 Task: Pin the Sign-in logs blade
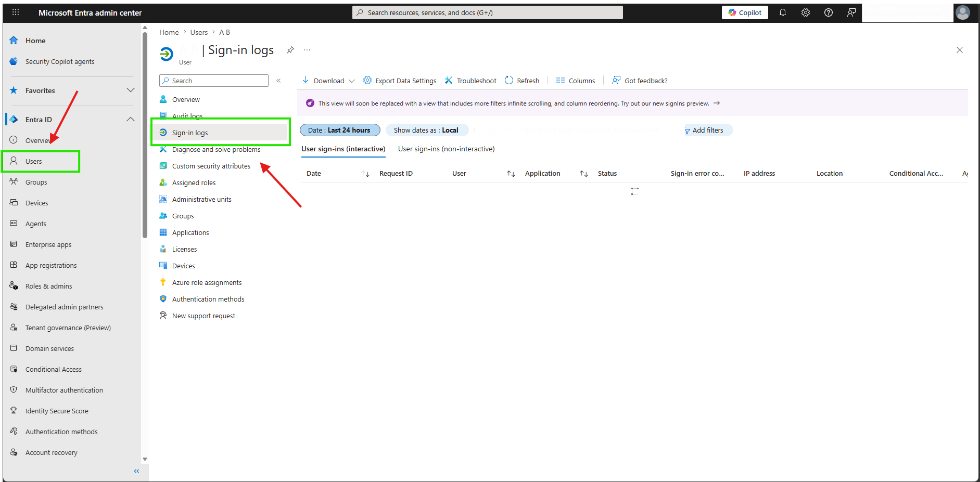pyautogui.click(x=290, y=50)
